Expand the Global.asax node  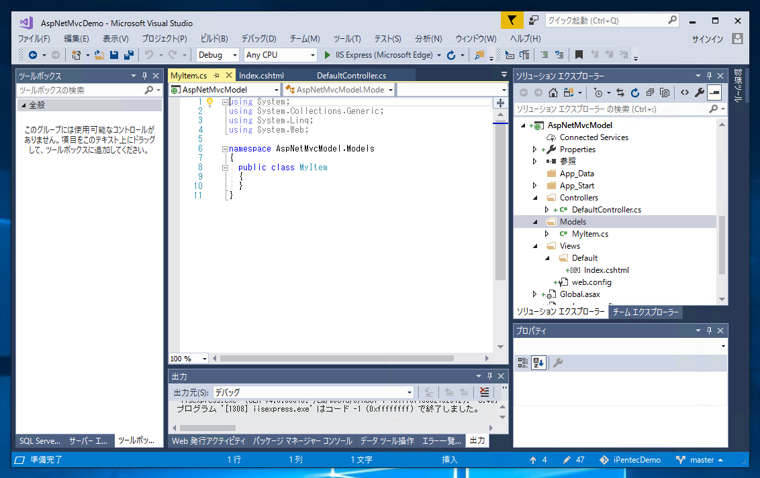tap(535, 294)
